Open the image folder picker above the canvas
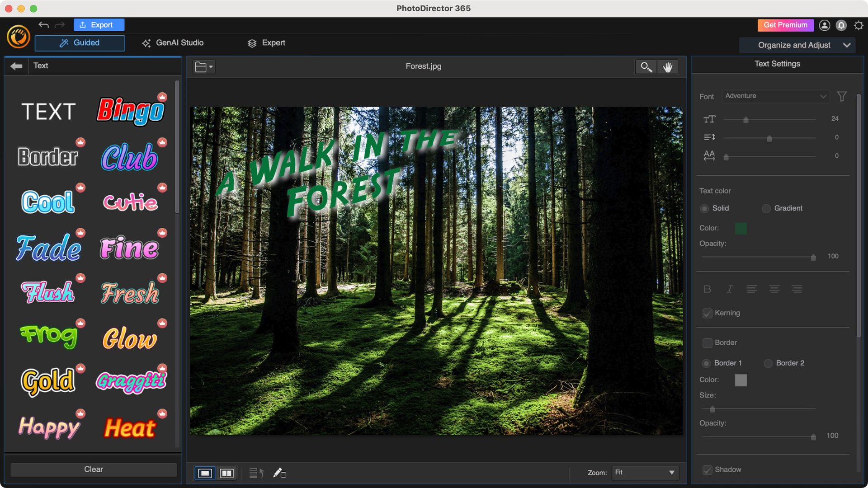This screenshot has height=488, width=868. pos(203,67)
